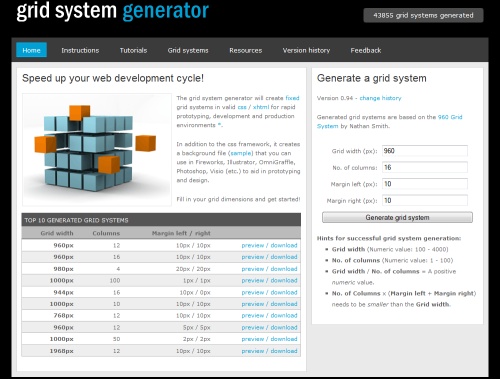This screenshot has width=500, height=379.
Task: Open the change history link
Action: (x=380, y=98)
